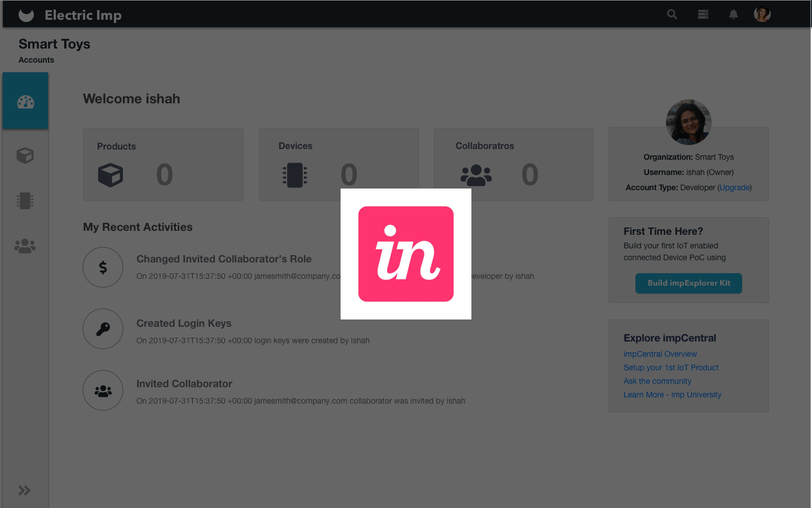Open Devices chip icon in sidebar
Image resolution: width=812 pixels, height=508 pixels.
coord(25,200)
